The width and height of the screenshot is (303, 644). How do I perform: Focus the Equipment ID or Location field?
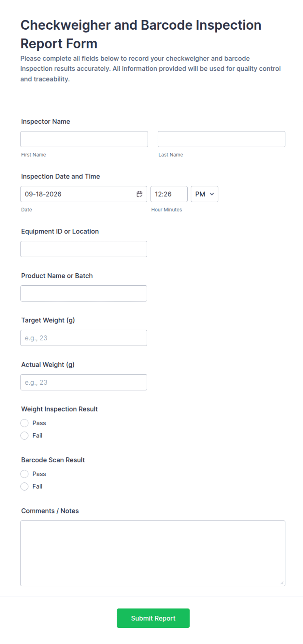coord(84,249)
